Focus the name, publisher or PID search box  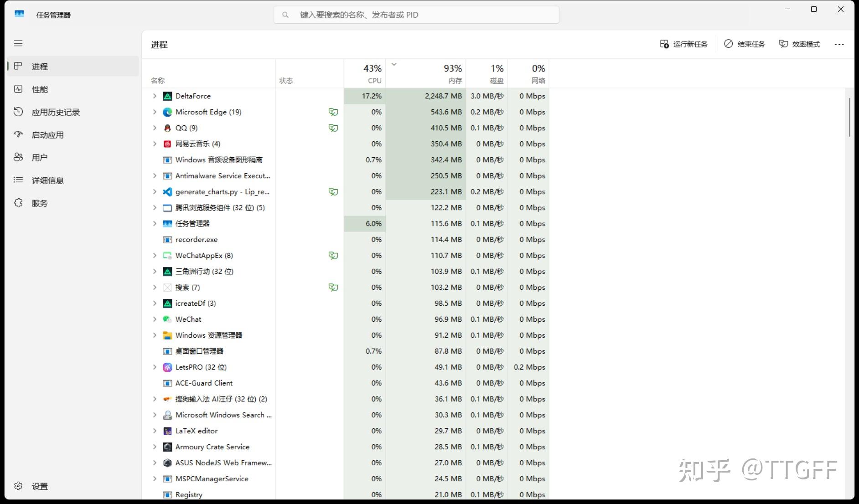[416, 15]
